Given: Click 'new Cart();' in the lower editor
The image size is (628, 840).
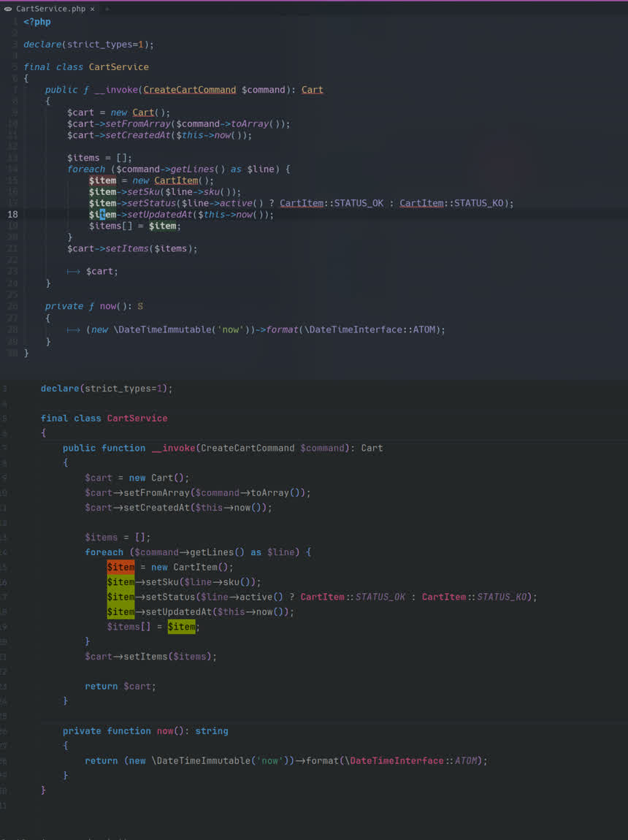Looking at the screenshot, I should coord(159,478).
